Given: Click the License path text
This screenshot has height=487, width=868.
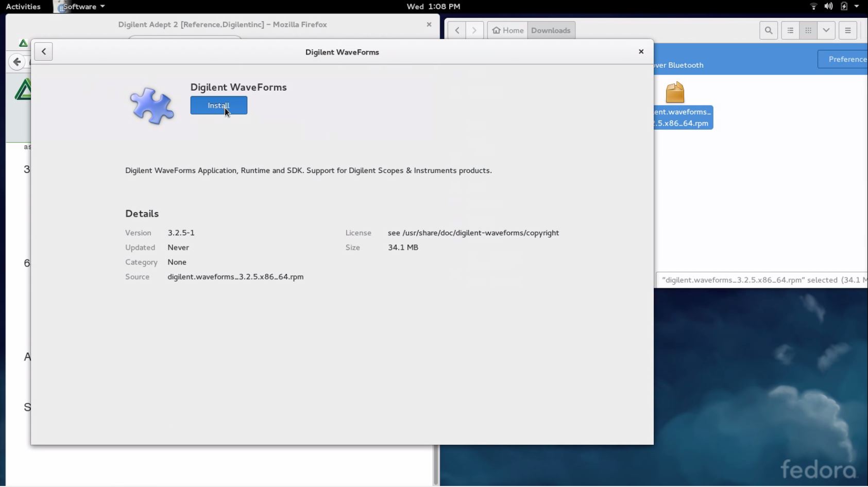Looking at the screenshot, I should (473, 233).
